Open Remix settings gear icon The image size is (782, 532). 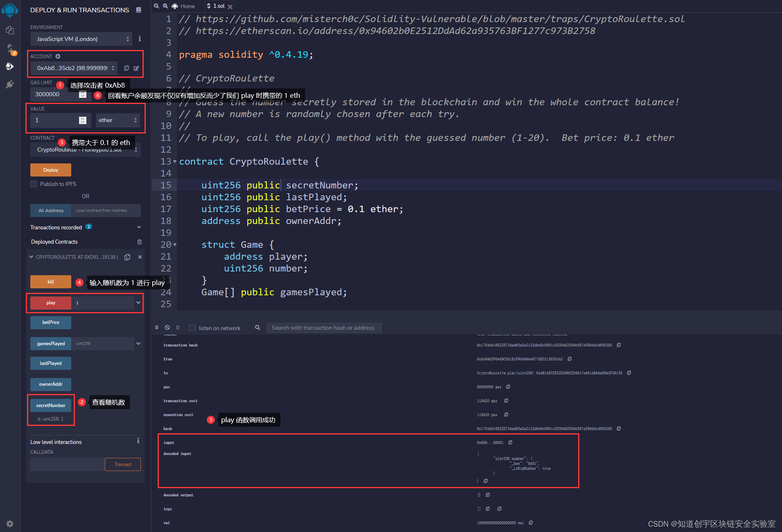pos(10,524)
